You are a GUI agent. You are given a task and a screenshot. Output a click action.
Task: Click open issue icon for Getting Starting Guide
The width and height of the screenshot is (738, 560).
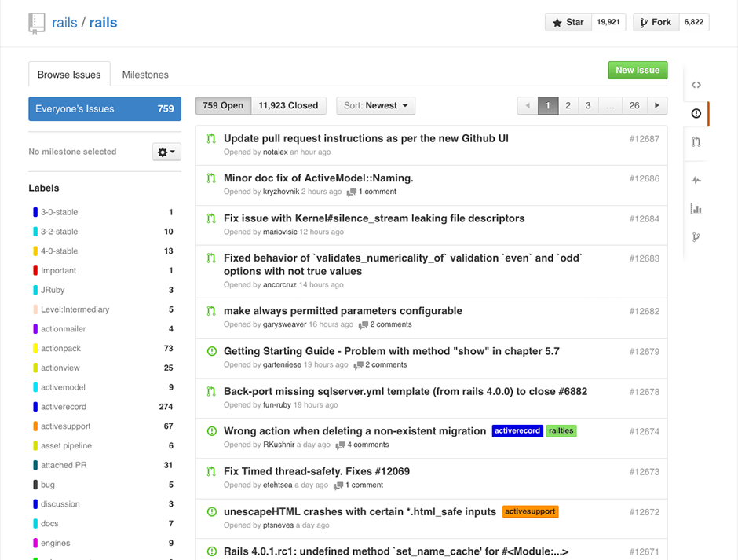pos(212,351)
